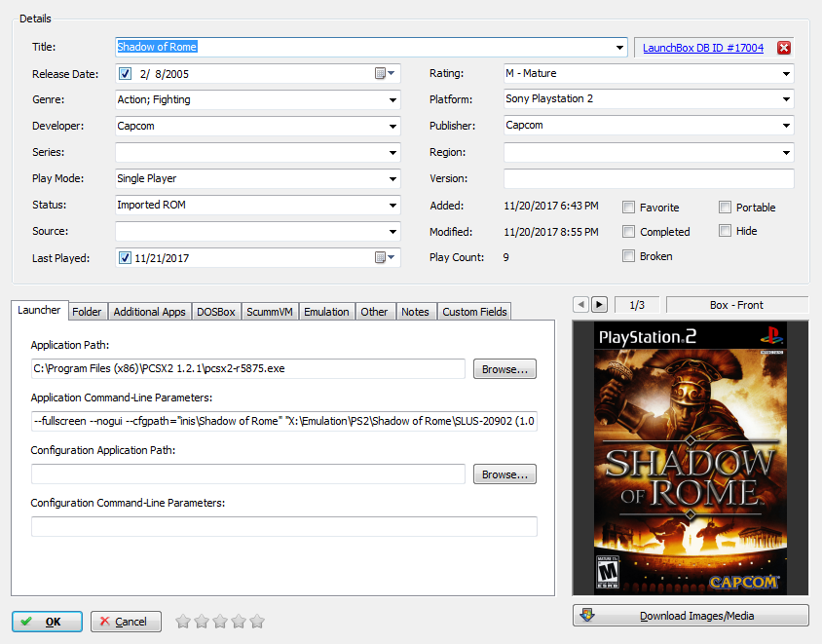This screenshot has width=822, height=644.
Task: Open the Source dropdown
Action: pyautogui.click(x=392, y=231)
